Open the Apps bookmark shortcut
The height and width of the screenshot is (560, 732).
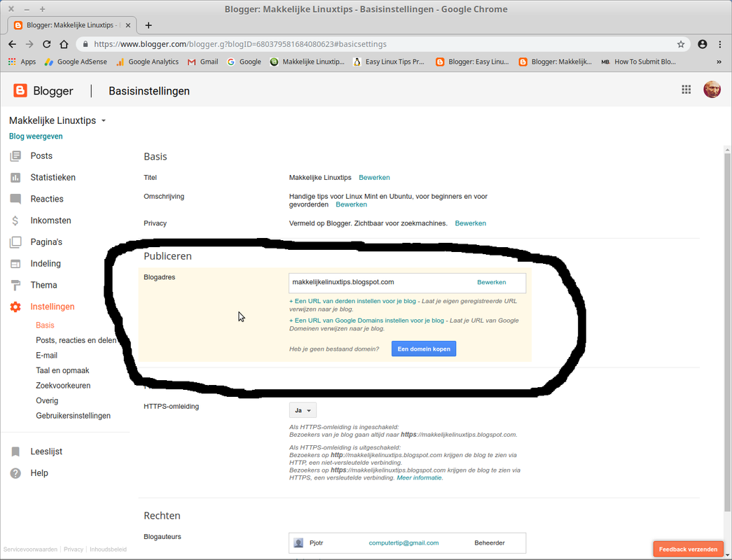(22, 62)
